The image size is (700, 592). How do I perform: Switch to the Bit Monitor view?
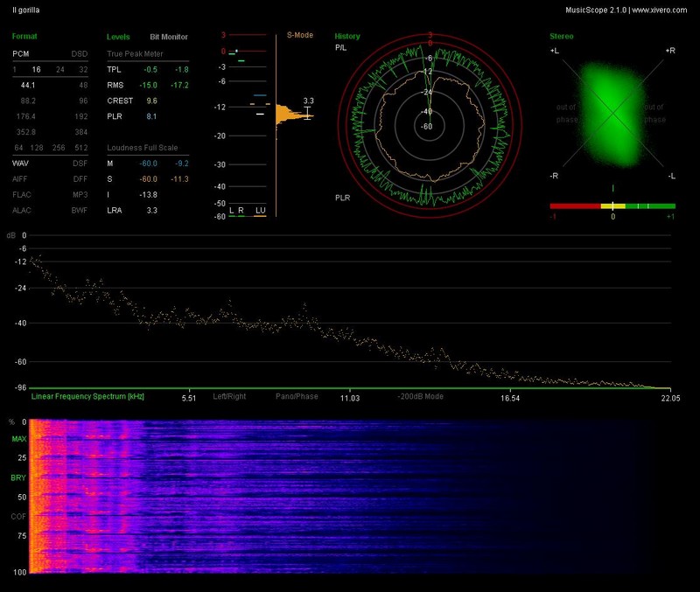click(169, 37)
